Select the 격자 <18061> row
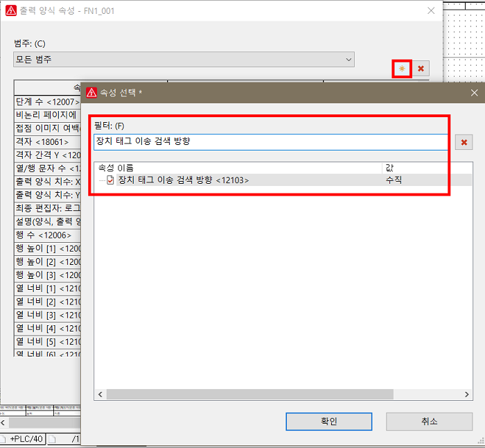The width and height of the screenshot is (485, 448). (48, 141)
